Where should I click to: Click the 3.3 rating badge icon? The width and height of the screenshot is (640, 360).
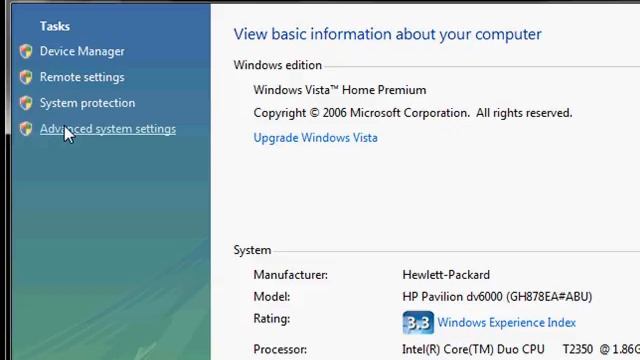pos(418,323)
